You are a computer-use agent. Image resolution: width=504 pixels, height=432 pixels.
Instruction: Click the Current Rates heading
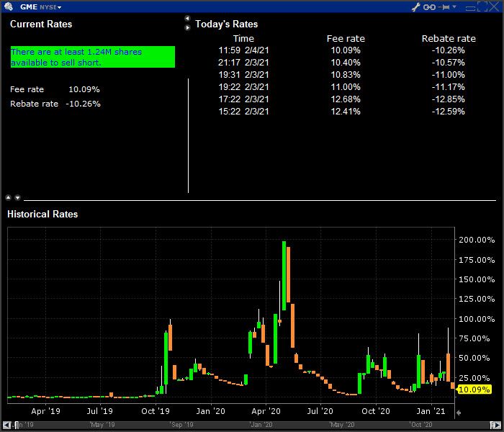(x=41, y=24)
